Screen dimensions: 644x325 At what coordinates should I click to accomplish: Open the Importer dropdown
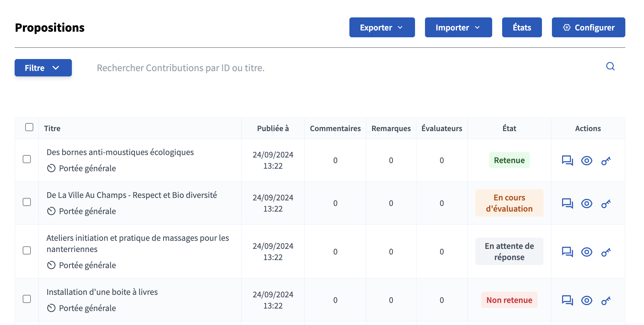458,27
